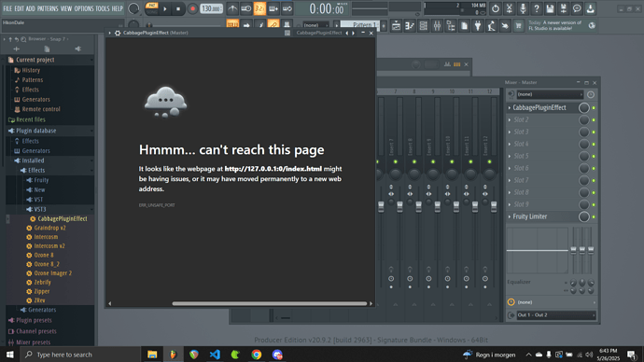Disable the Fruity Limiter slot LED
644x362 pixels.
point(594,216)
